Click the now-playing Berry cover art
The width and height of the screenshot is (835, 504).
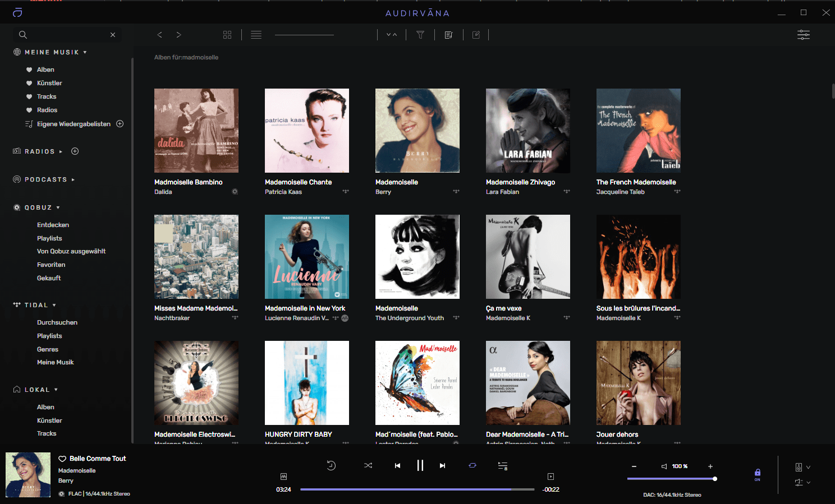[x=28, y=475]
